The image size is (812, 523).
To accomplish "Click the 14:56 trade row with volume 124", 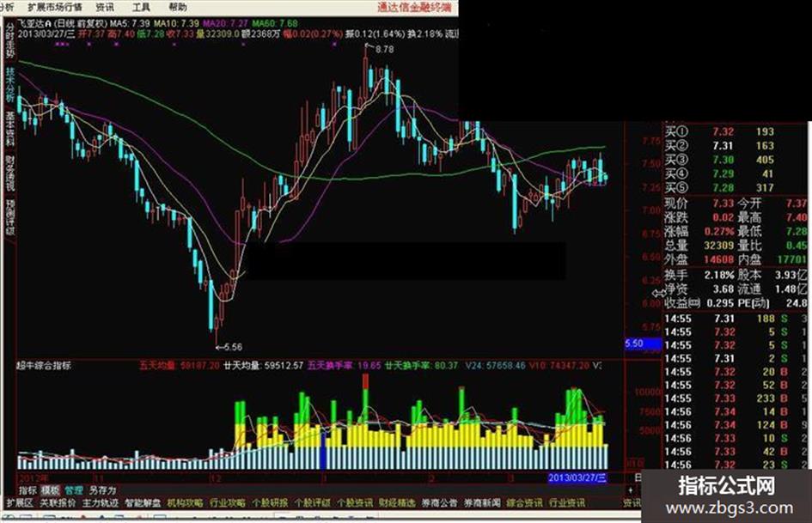I will pyautogui.click(x=736, y=425).
